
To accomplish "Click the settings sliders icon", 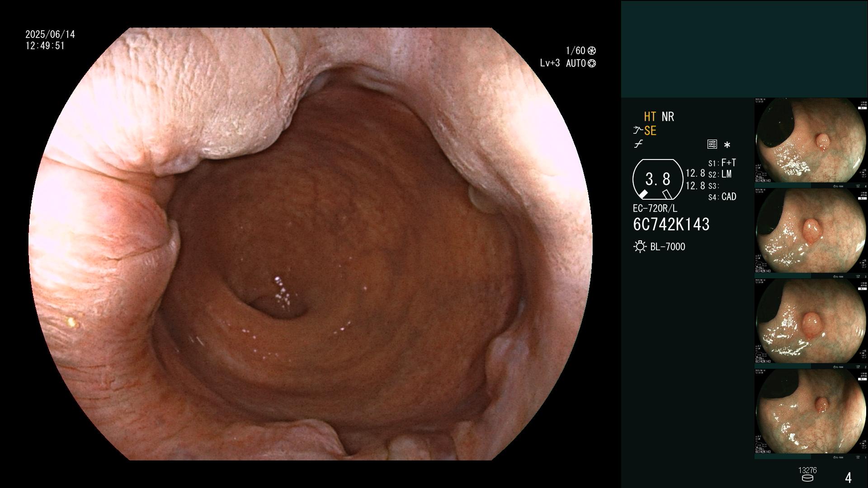I will pos(712,145).
